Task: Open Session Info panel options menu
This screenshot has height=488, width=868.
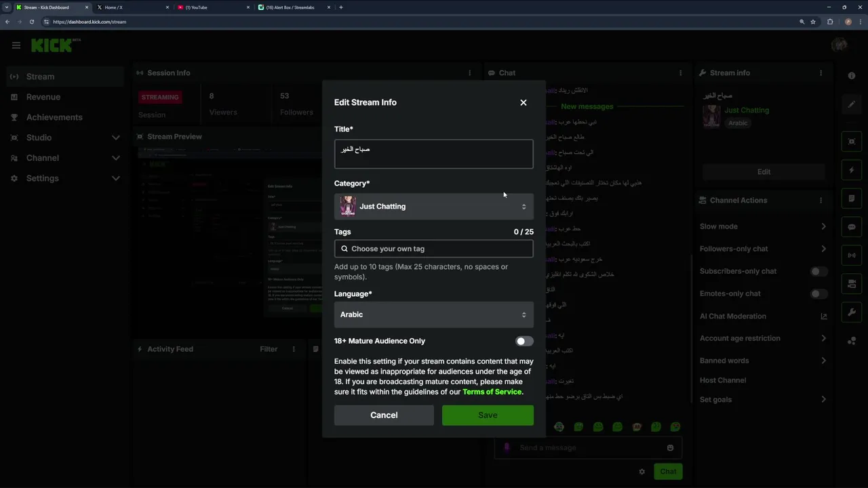Action: 469,73
